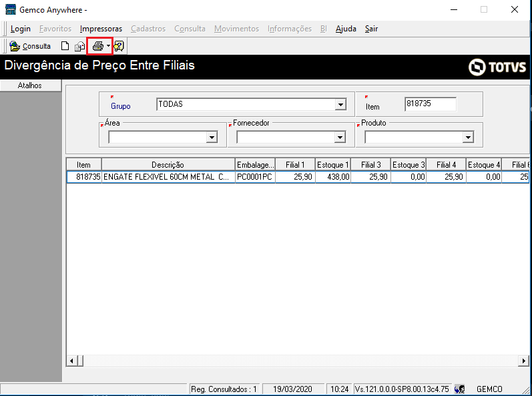Expand the Produto dropdown
532x396 pixels.
(x=468, y=138)
